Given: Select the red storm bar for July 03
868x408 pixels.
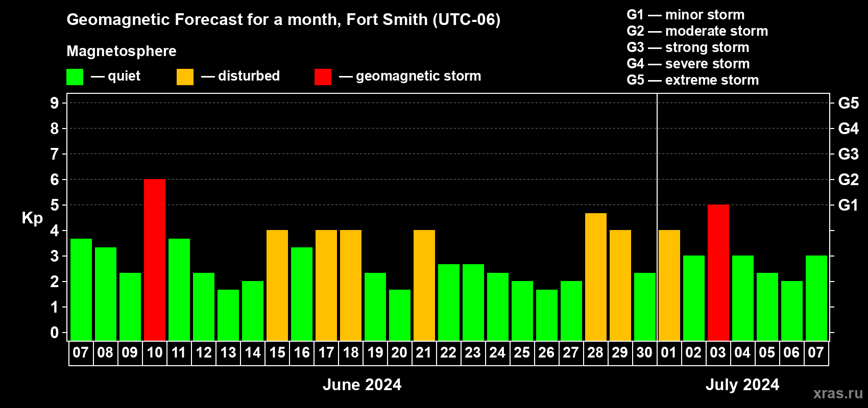Looking at the screenshot, I should click(x=718, y=273).
